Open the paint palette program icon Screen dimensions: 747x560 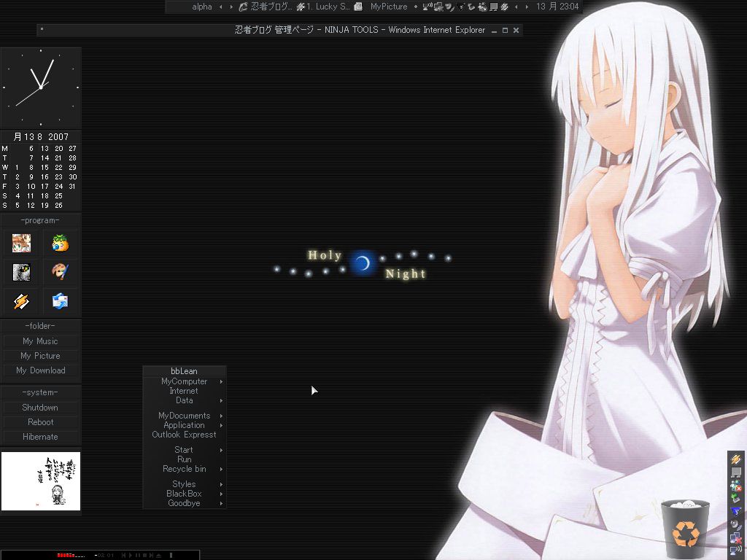pyautogui.click(x=60, y=272)
